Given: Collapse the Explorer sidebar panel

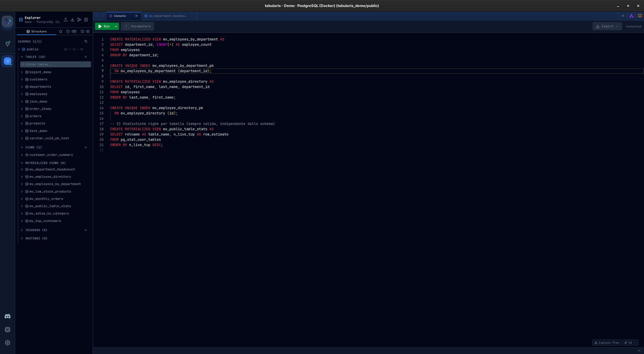Looking at the screenshot, I should (x=86, y=19).
